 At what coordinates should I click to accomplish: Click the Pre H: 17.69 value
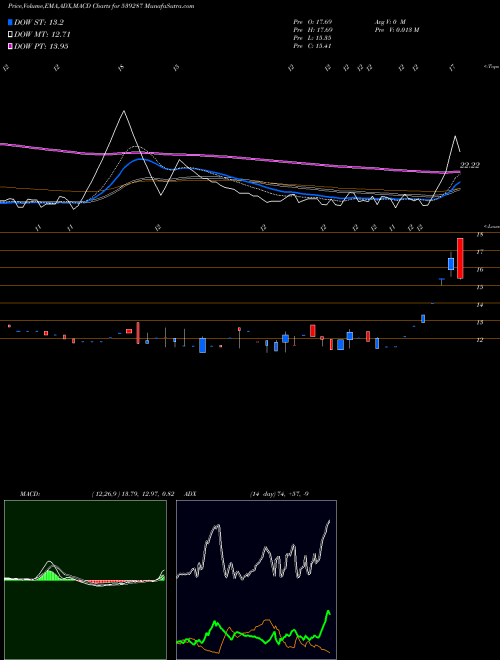[x=313, y=30]
